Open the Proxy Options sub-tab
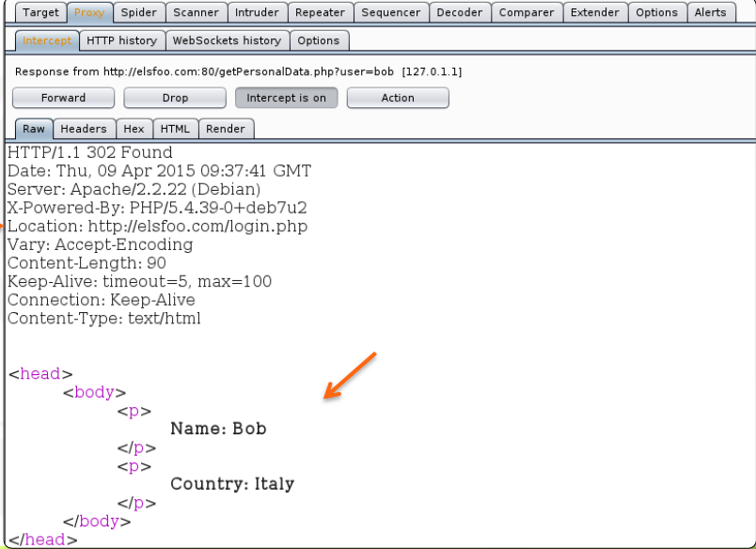Image resolution: width=756 pixels, height=549 pixels. (x=319, y=41)
